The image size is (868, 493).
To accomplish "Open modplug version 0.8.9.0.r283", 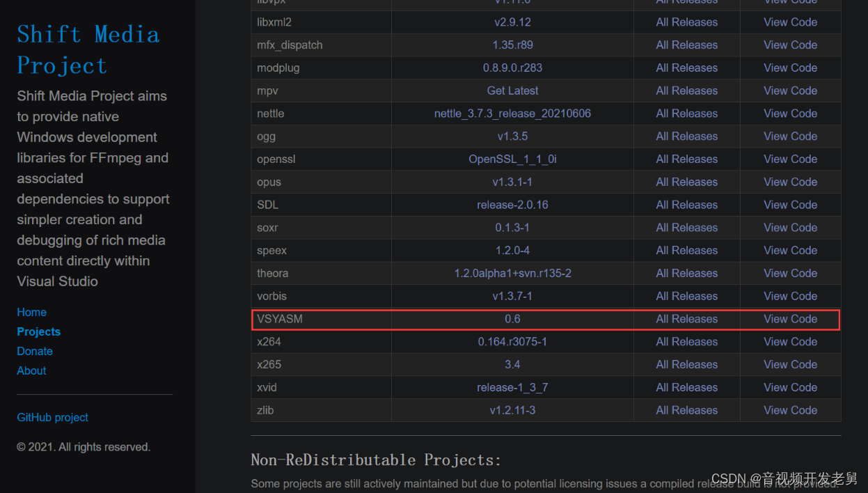I will coord(513,68).
